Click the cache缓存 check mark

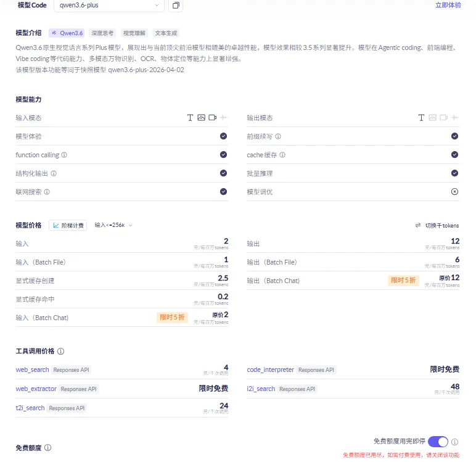click(454, 155)
